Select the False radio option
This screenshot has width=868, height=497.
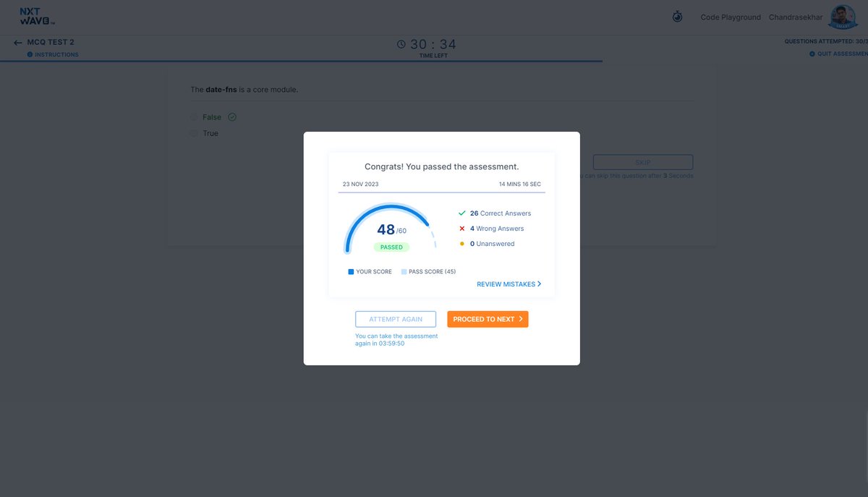[x=194, y=116]
